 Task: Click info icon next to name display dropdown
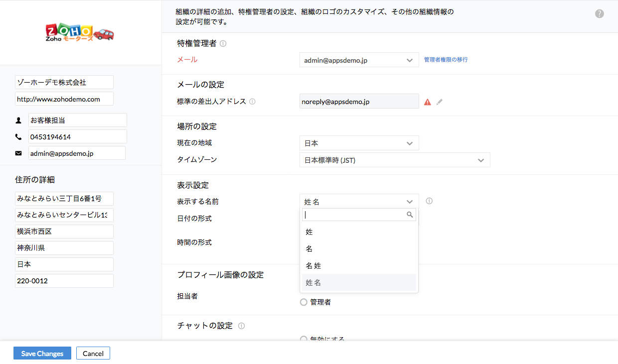429,201
